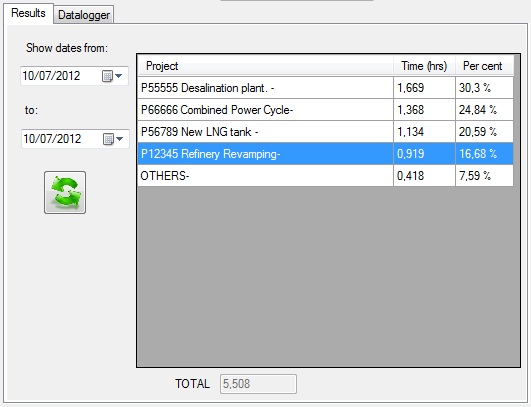Open calendar icon of the from-date picker
Image resolution: width=531 pixels, height=407 pixels.
[x=107, y=76]
